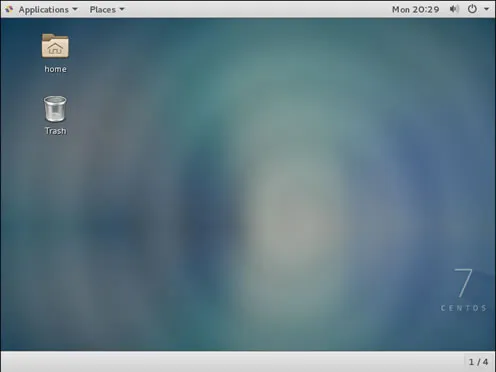Open the Places menu
The image size is (496, 372).
click(107, 10)
